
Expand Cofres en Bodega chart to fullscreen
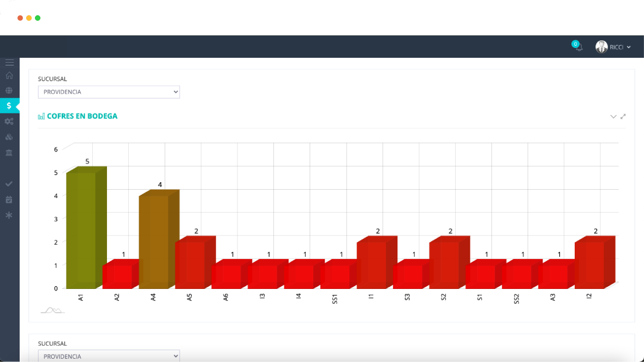click(x=623, y=116)
